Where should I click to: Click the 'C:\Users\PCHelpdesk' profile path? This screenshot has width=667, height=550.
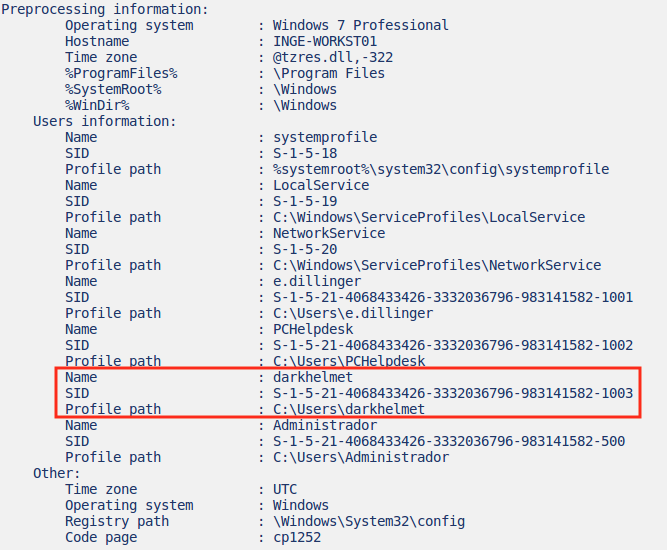click(349, 361)
